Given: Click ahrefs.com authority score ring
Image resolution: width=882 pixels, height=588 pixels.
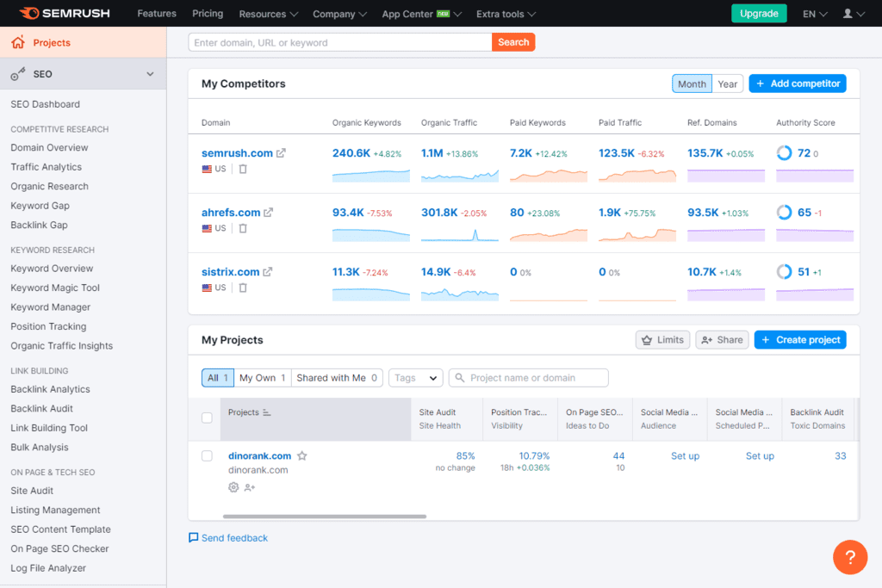Looking at the screenshot, I should pos(784,213).
